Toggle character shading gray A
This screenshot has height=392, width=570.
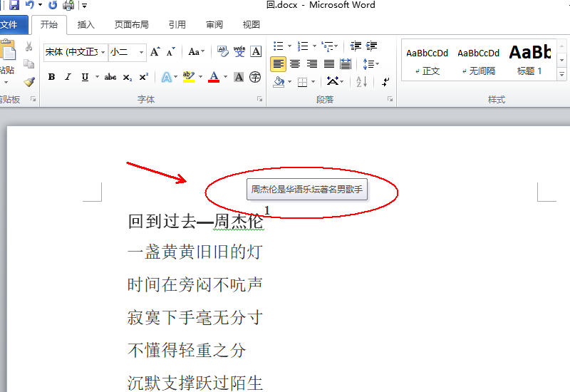click(x=239, y=77)
